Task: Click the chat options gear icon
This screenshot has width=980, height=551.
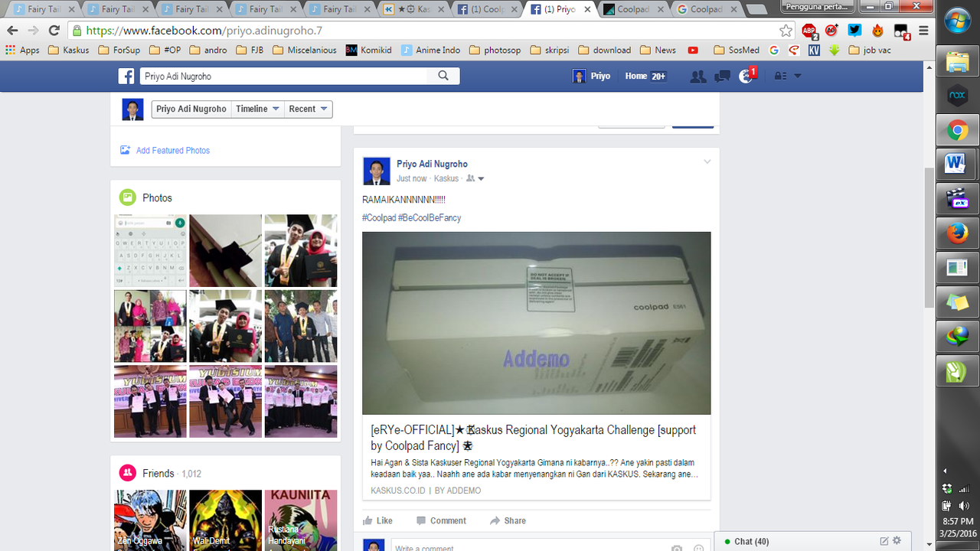Action: (897, 541)
